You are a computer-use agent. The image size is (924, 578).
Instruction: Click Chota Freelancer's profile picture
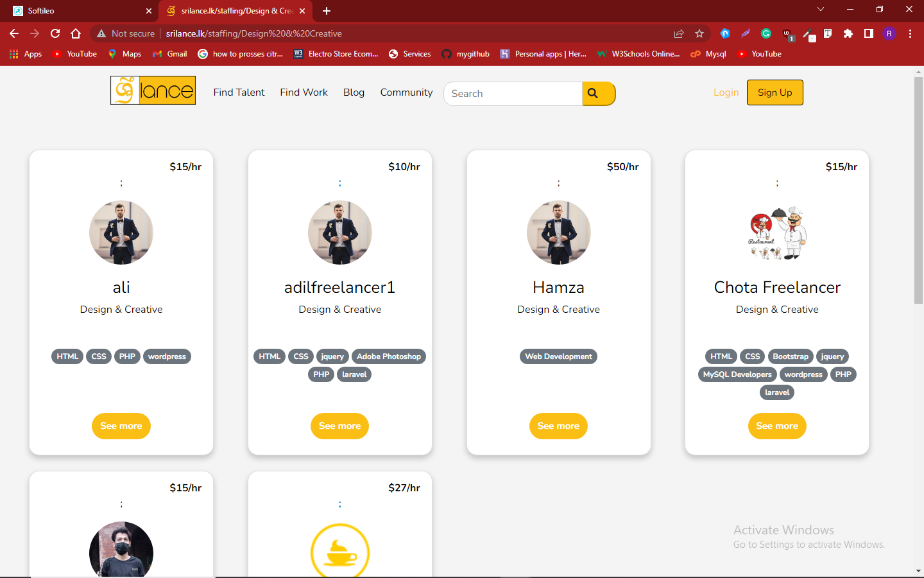tap(777, 232)
